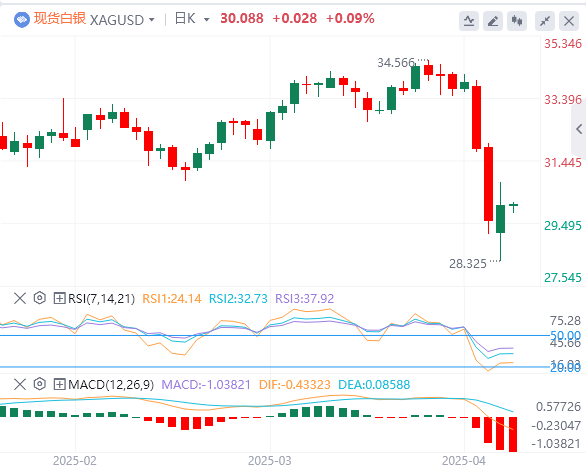The image size is (586, 474).
Task: Click the 33.396 price axis label
Action: (x=563, y=99)
